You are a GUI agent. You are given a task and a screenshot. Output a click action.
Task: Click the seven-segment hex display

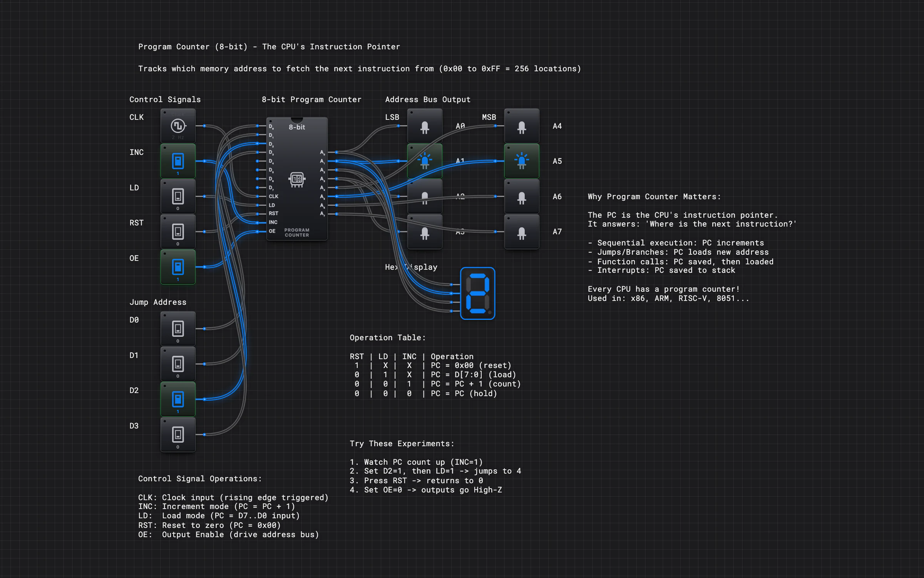pyautogui.click(x=477, y=293)
